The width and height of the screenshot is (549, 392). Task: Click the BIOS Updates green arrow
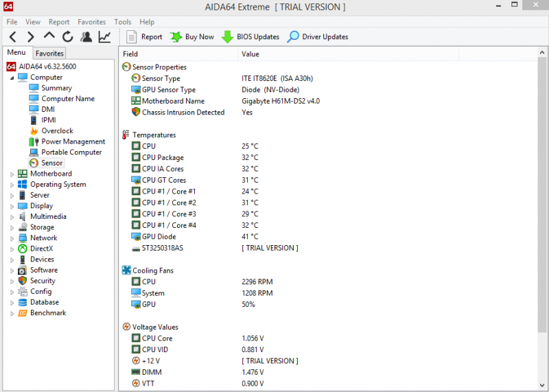coord(228,37)
